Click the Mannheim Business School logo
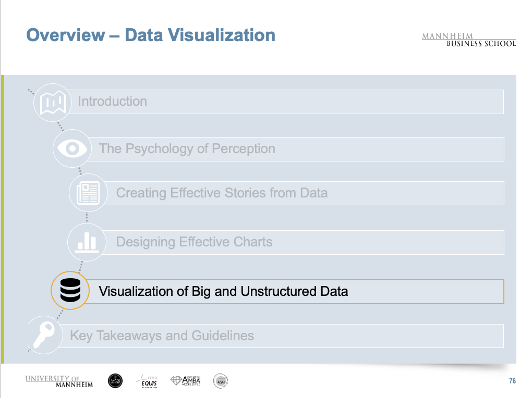The width and height of the screenshot is (532, 398). coord(468,40)
